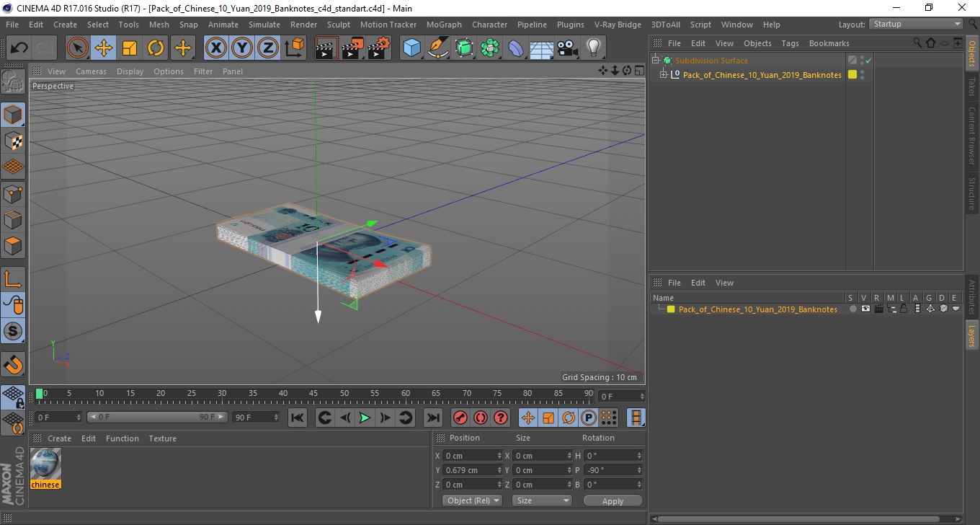
Task: Add an Array modeling object
Action: (x=491, y=48)
